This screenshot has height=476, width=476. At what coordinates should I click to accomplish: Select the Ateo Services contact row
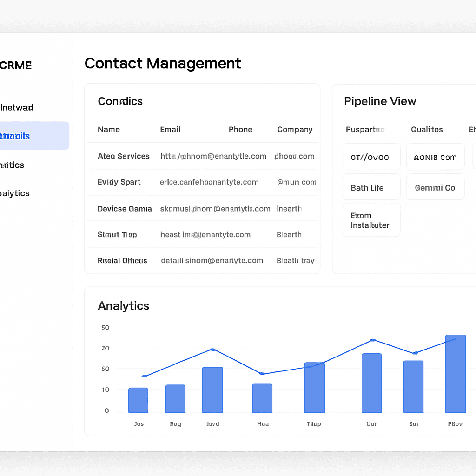point(203,156)
